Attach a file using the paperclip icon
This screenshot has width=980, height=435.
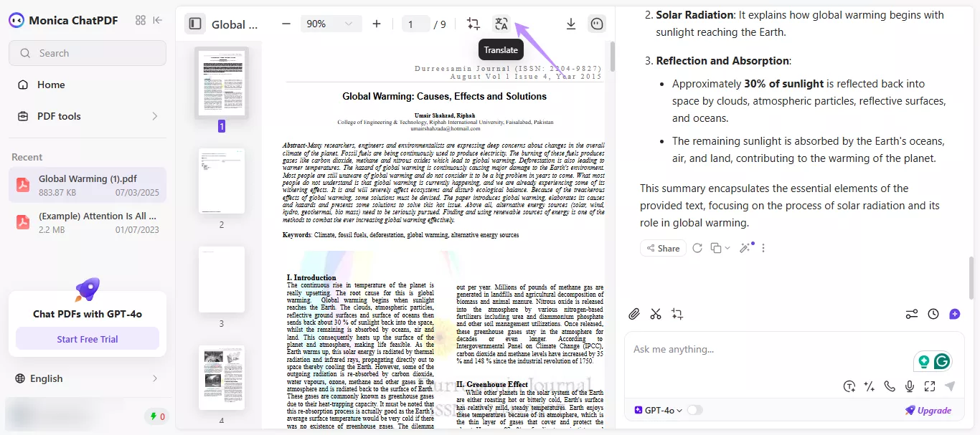point(634,314)
